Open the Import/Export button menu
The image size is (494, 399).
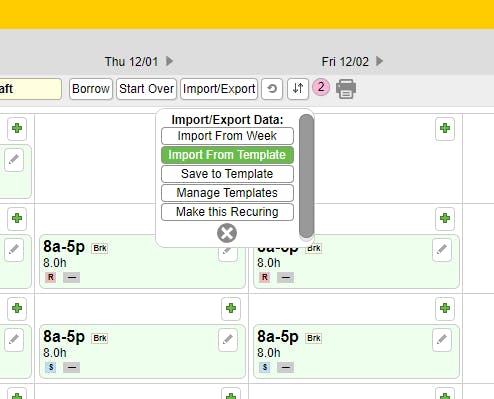tap(219, 89)
